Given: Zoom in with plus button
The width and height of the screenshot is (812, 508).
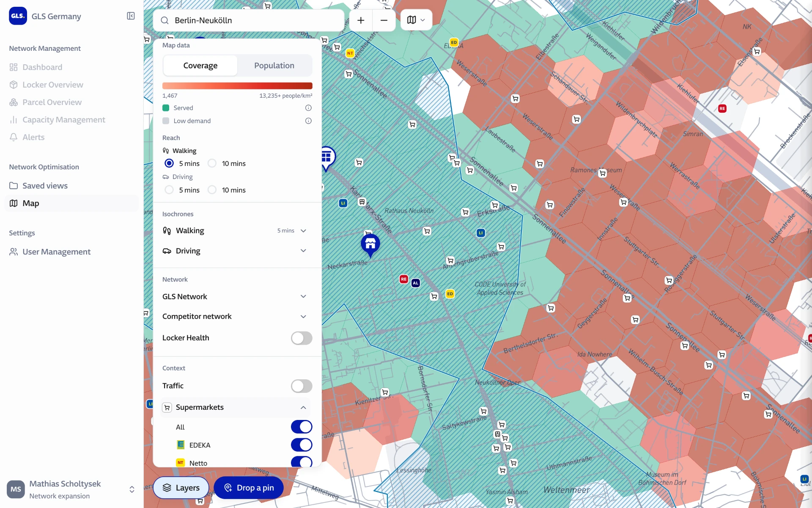Looking at the screenshot, I should (x=361, y=20).
